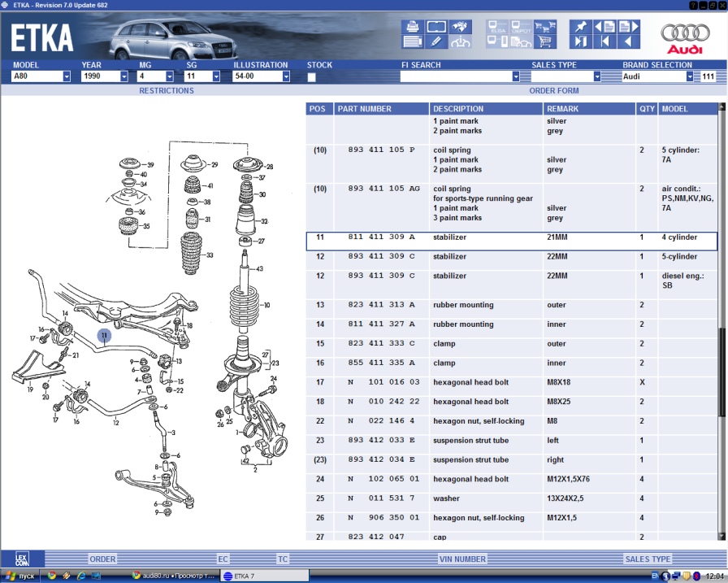728x583 pixels.
Task: Open the RESTRICTIONS tab
Action: pyautogui.click(x=167, y=90)
